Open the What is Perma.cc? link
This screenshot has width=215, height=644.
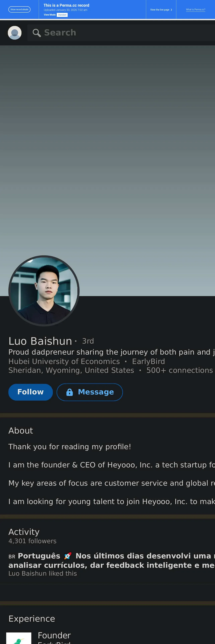pos(195,10)
